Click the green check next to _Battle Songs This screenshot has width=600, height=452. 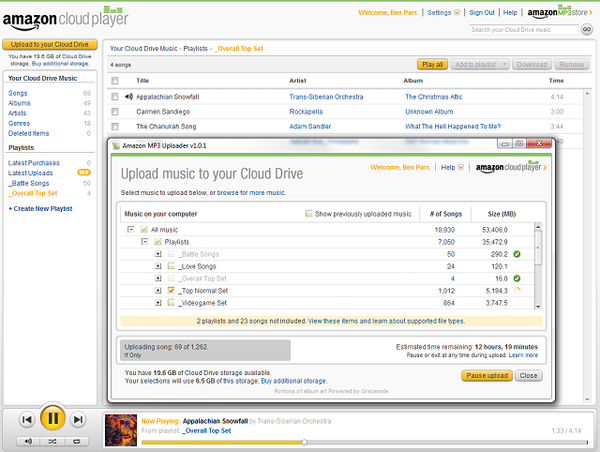517,254
